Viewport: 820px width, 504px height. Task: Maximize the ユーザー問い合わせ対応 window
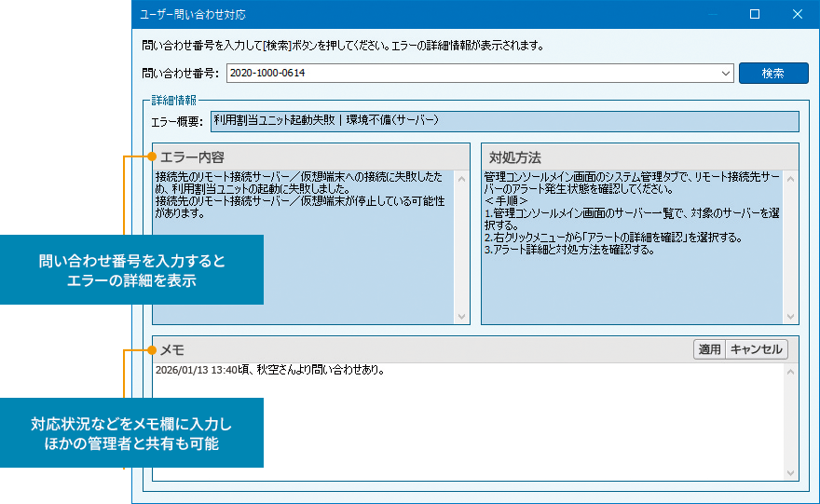[755, 15]
